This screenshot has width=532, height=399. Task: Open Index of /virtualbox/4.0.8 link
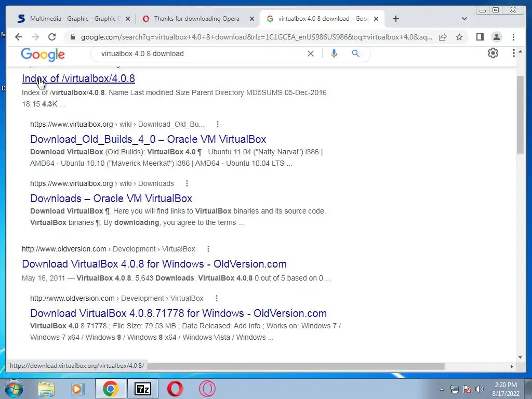78,78
